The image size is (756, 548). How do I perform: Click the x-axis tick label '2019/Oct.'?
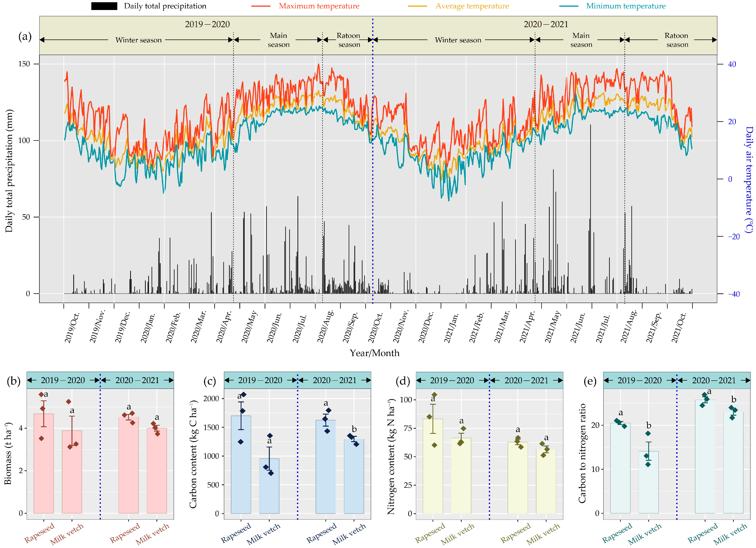point(72,328)
